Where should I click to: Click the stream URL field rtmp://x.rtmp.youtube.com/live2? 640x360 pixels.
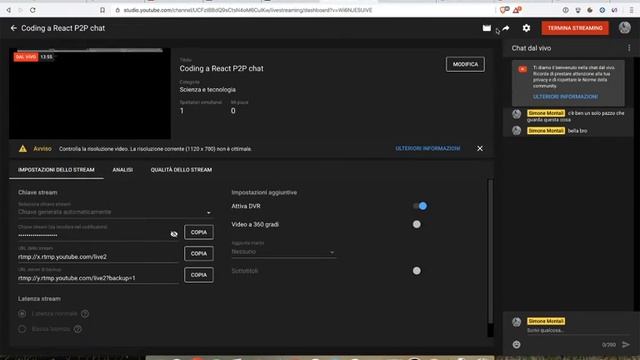tap(98, 257)
